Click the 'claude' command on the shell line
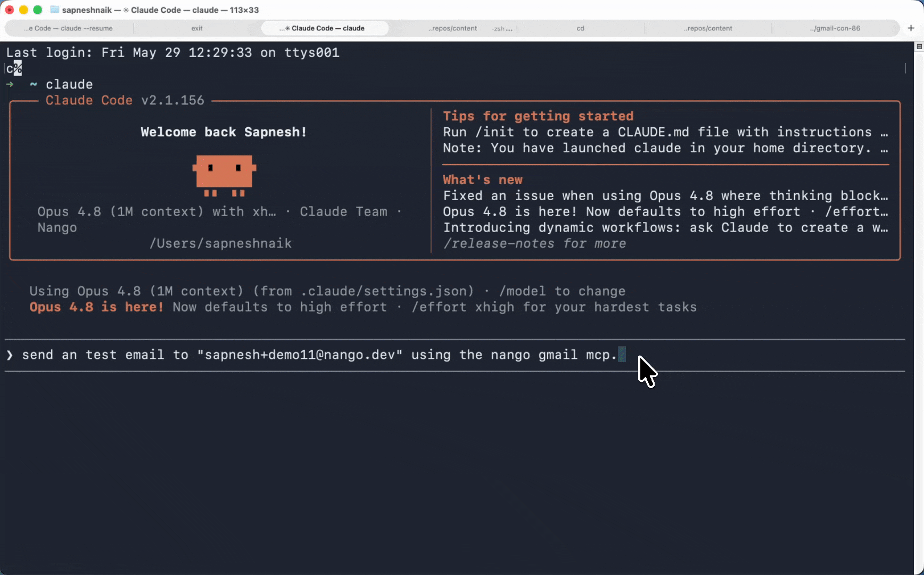Viewport: 924px width, 575px height. (69, 84)
